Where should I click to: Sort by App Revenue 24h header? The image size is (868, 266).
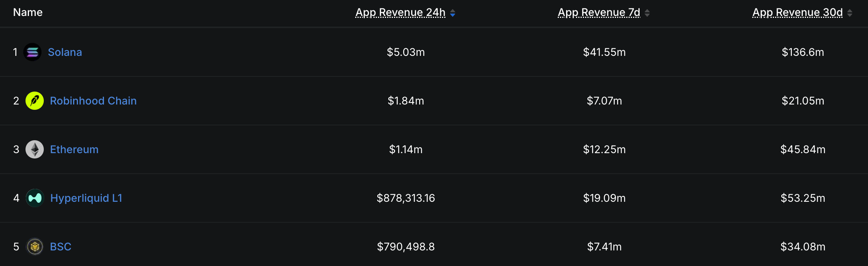tap(400, 13)
